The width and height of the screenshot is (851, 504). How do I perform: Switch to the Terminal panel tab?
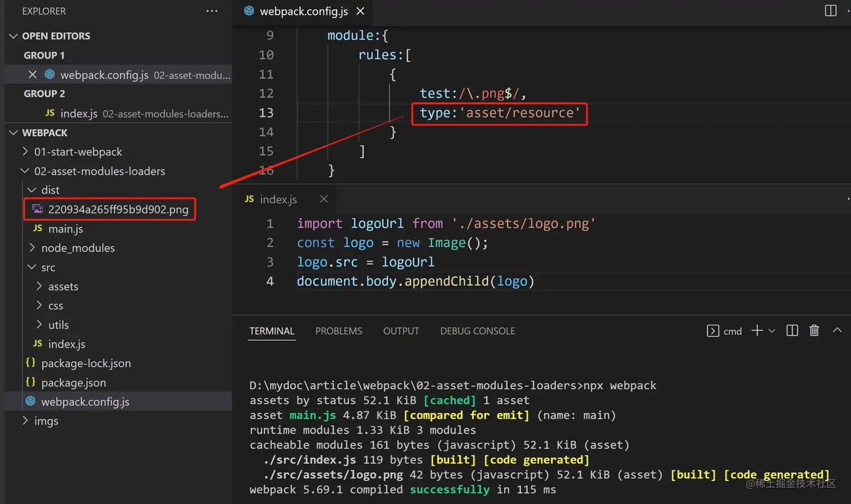tap(272, 331)
